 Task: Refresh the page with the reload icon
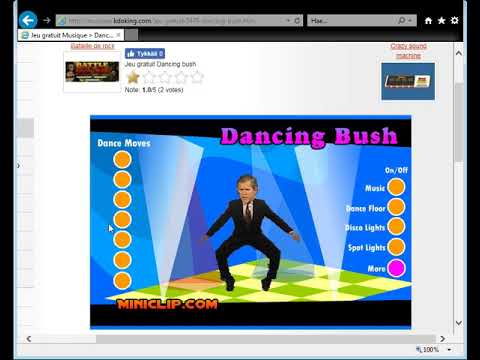(x=297, y=21)
